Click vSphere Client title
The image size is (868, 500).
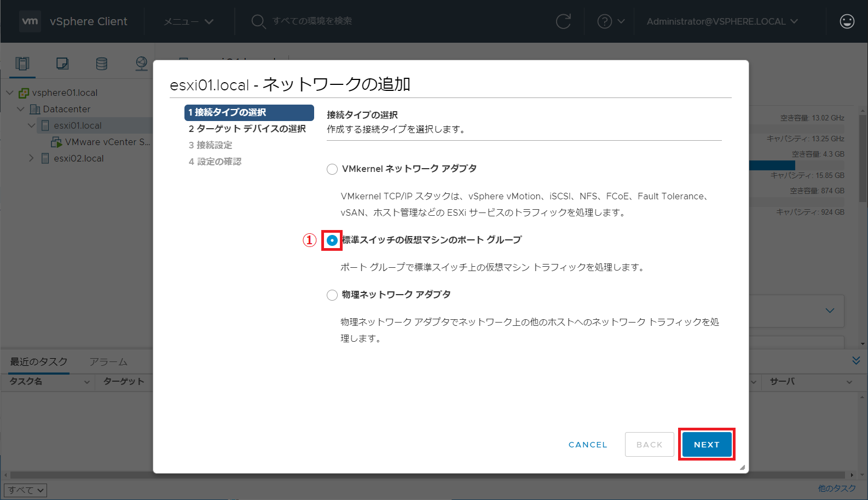[x=89, y=21]
